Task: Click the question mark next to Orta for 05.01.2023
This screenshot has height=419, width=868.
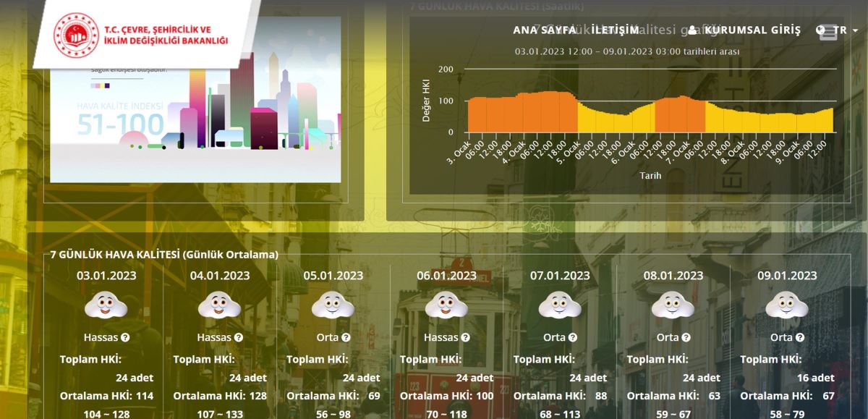Action: 346,337
